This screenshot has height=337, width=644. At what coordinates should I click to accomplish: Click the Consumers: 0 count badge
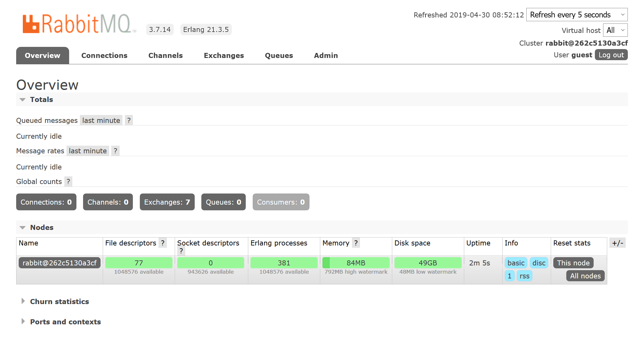tap(281, 202)
